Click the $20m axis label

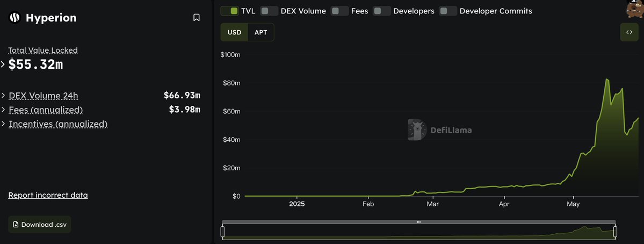click(231, 168)
